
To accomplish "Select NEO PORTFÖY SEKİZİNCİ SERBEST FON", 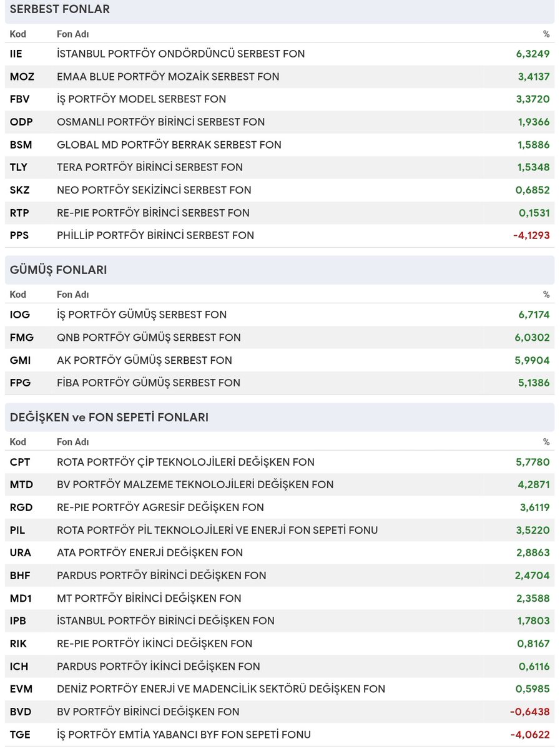I will point(154,190).
